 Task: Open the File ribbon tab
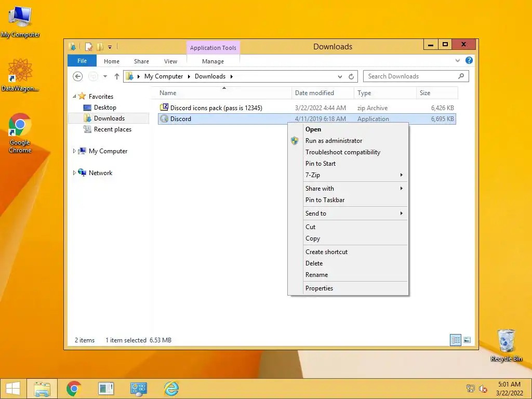click(82, 61)
